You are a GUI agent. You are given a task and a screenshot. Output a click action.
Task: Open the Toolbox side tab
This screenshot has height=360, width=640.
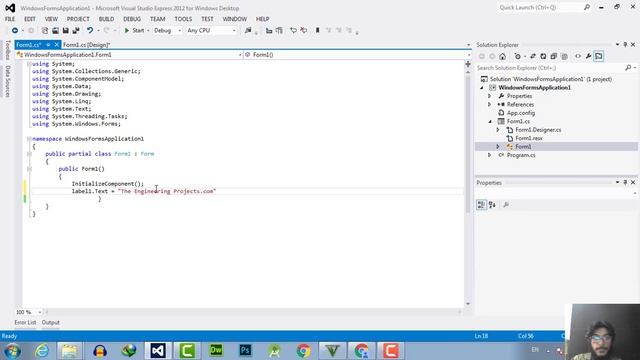7,50
